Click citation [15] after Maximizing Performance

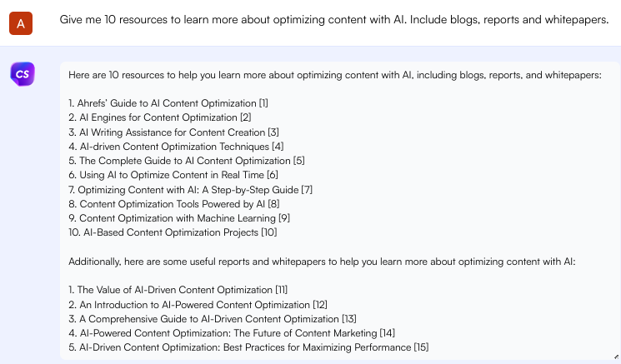421,347
